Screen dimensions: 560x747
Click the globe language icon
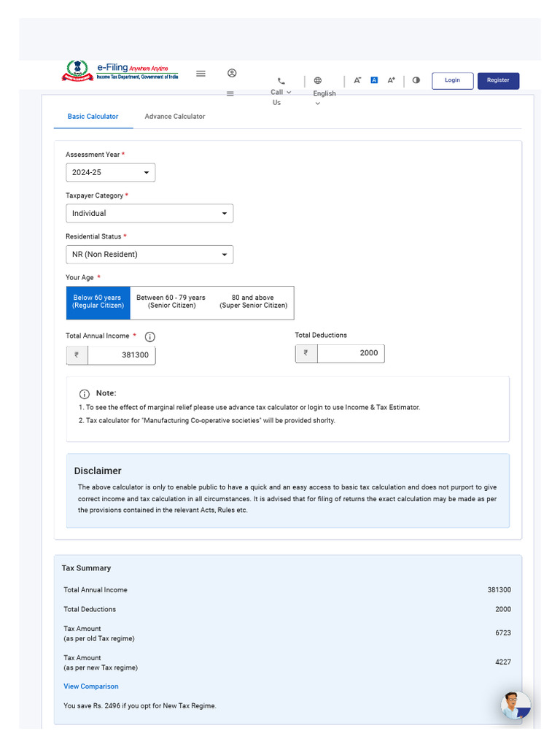click(318, 80)
